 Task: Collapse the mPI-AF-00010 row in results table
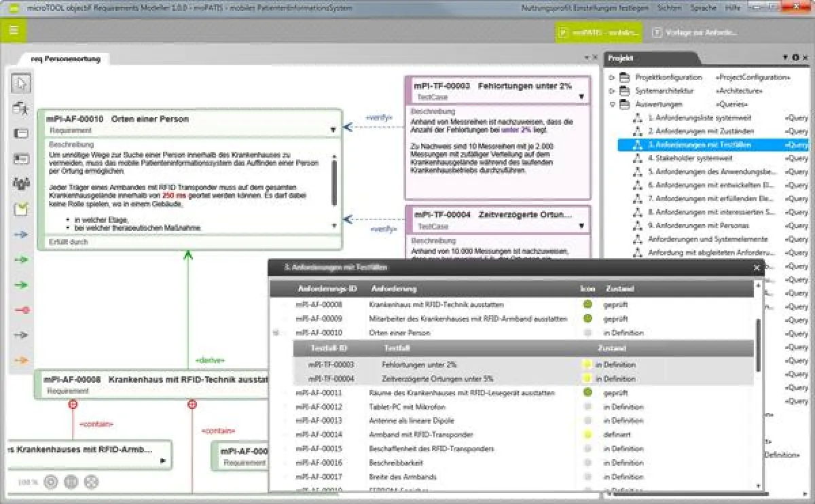point(276,333)
